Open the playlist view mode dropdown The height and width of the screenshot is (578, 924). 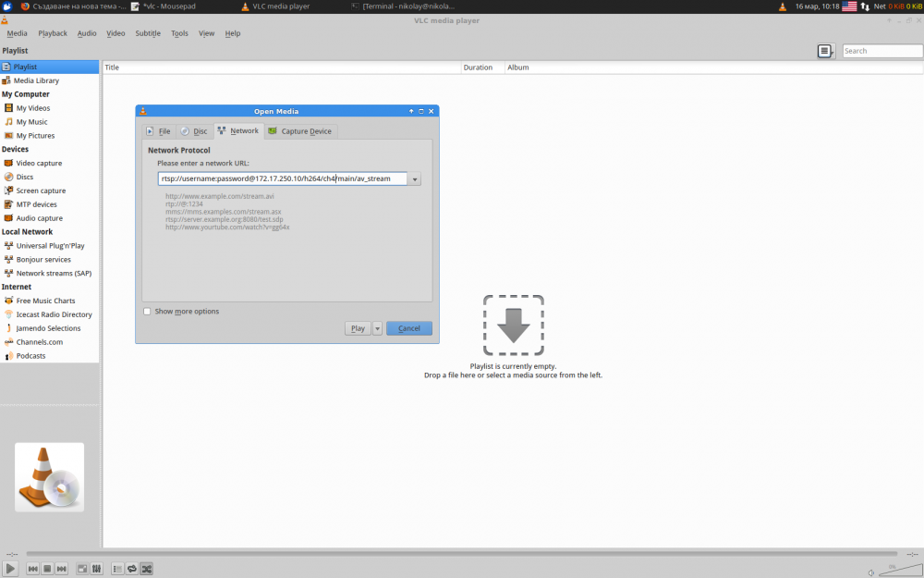tap(825, 51)
